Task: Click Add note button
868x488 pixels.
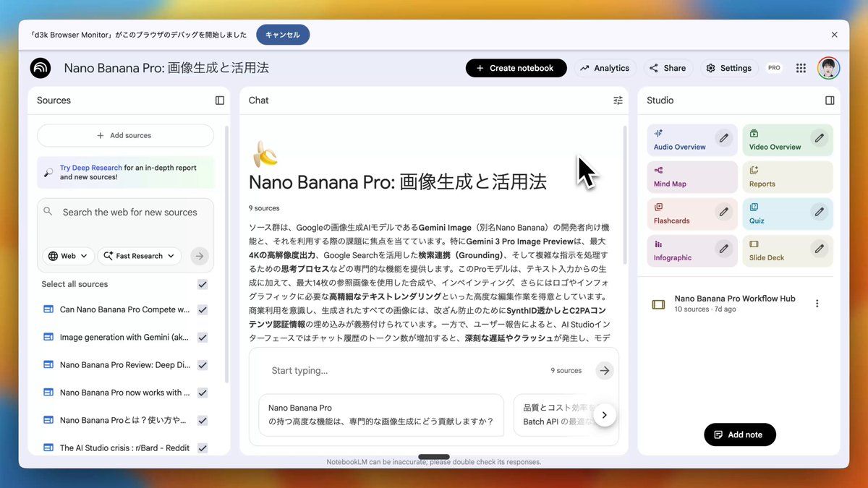Action: click(739, 435)
